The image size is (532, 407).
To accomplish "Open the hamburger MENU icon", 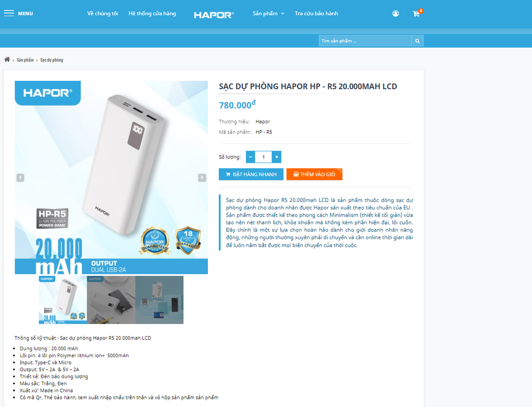I will [9, 13].
